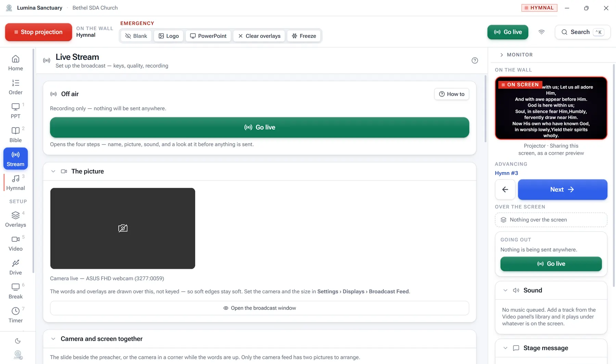Open the Bible panel in sidebar
This screenshot has width=616, height=364.
(15, 135)
